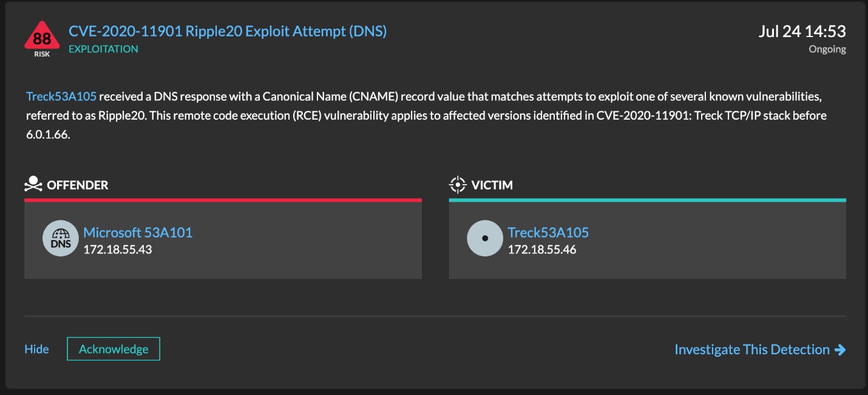Click the EXPLOITATION category label
Screen dimensions: 868x395
pyautogui.click(x=103, y=49)
